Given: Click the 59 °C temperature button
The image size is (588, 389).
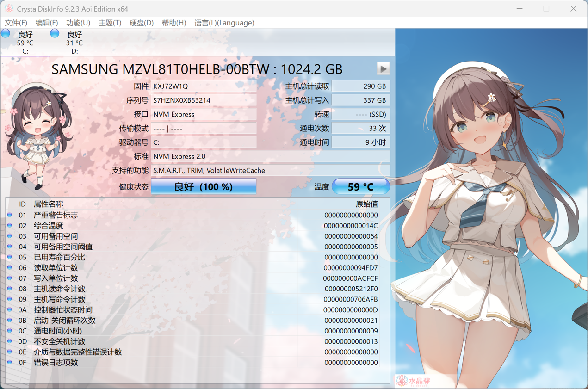Looking at the screenshot, I should 361,187.
